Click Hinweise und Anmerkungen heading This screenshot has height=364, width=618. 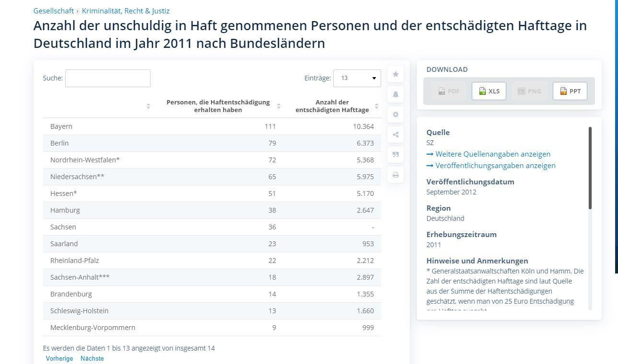coord(477,261)
